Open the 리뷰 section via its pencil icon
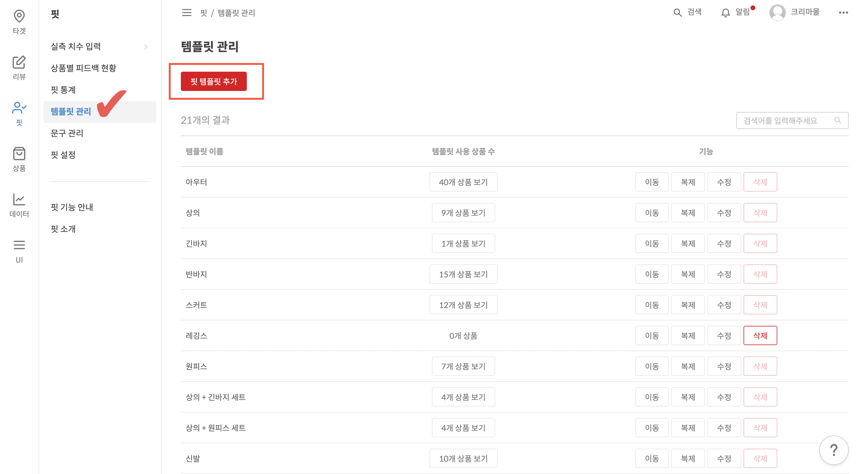868x474 pixels. coord(19,63)
